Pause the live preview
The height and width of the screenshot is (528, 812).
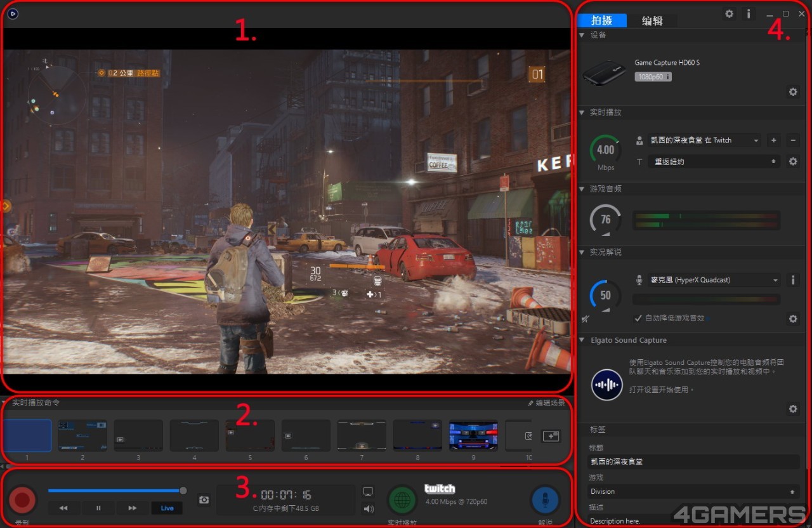point(98,508)
